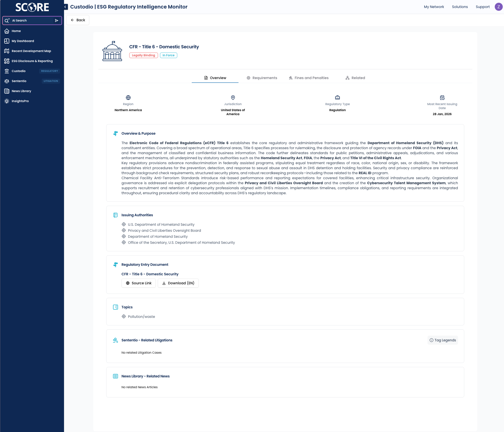Open the Solutions menu
The height and width of the screenshot is (432, 504).
point(459,7)
